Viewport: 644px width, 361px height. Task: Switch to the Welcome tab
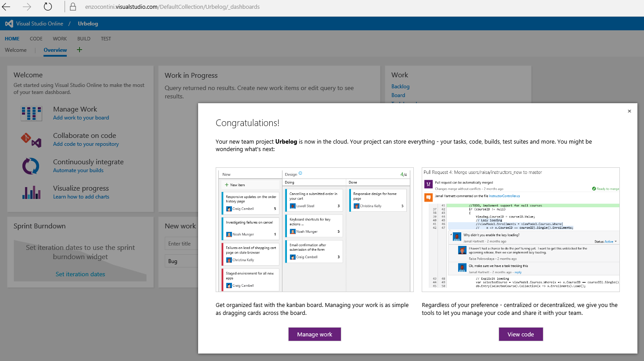pyautogui.click(x=16, y=50)
